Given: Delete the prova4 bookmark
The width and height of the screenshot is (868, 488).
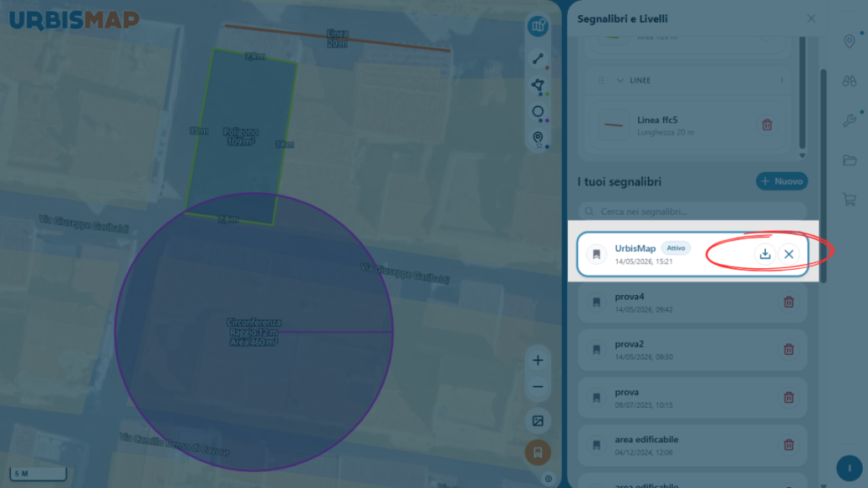Looking at the screenshot, I should (789, 302).
